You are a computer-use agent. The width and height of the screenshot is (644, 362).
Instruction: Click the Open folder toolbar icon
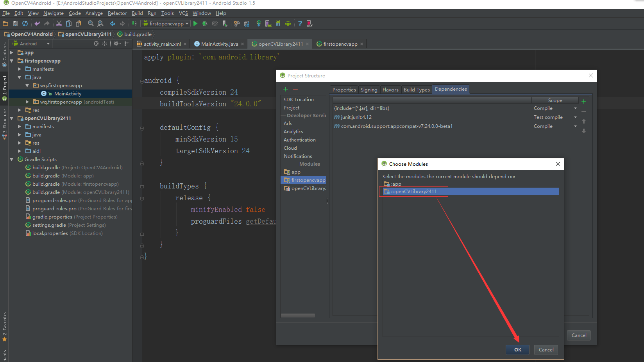point(5,23)
